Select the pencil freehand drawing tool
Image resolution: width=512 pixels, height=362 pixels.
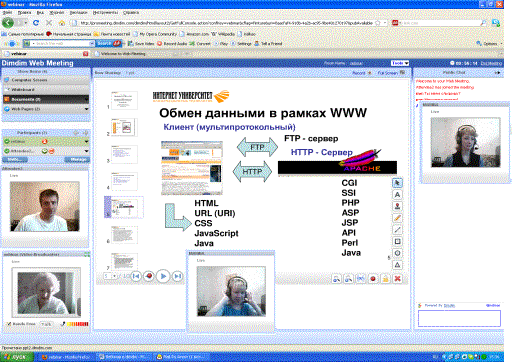[x=397, y=218]
